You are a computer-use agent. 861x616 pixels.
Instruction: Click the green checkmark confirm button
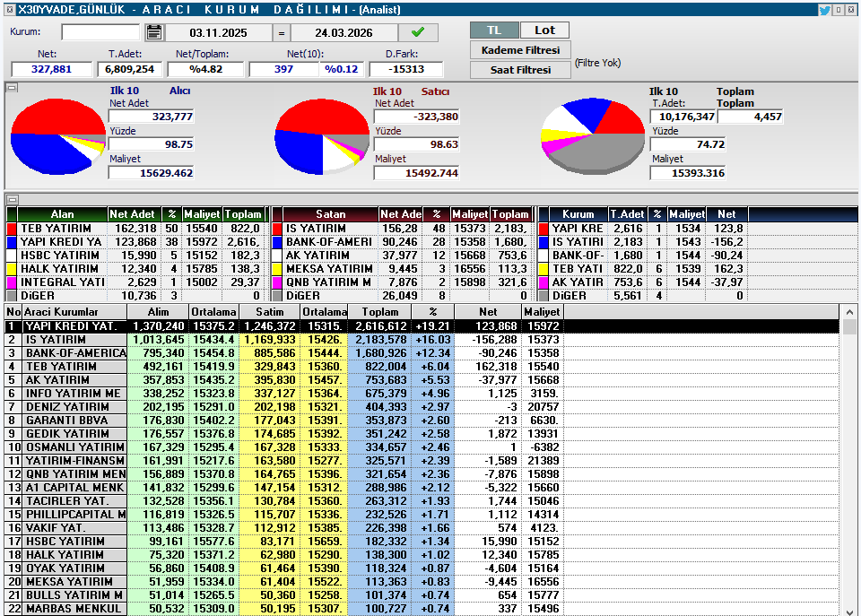[418, 33]
